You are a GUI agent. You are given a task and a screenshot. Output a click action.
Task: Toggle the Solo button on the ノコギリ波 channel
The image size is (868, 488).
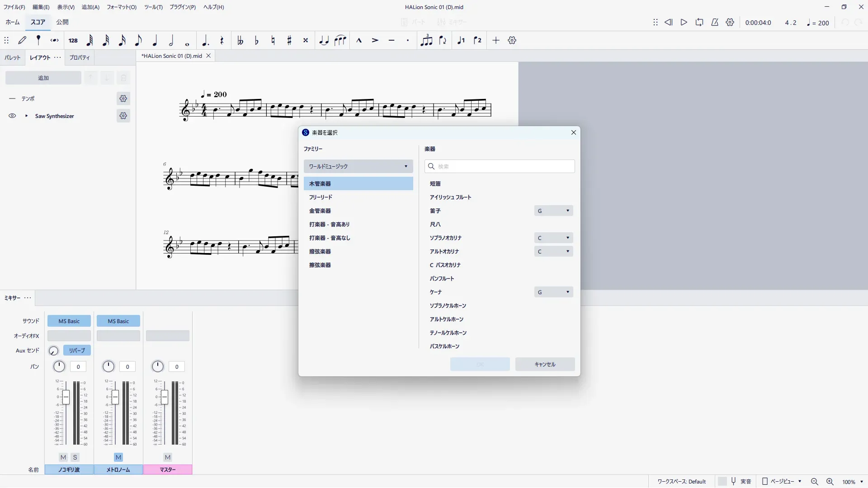(75, 457)
